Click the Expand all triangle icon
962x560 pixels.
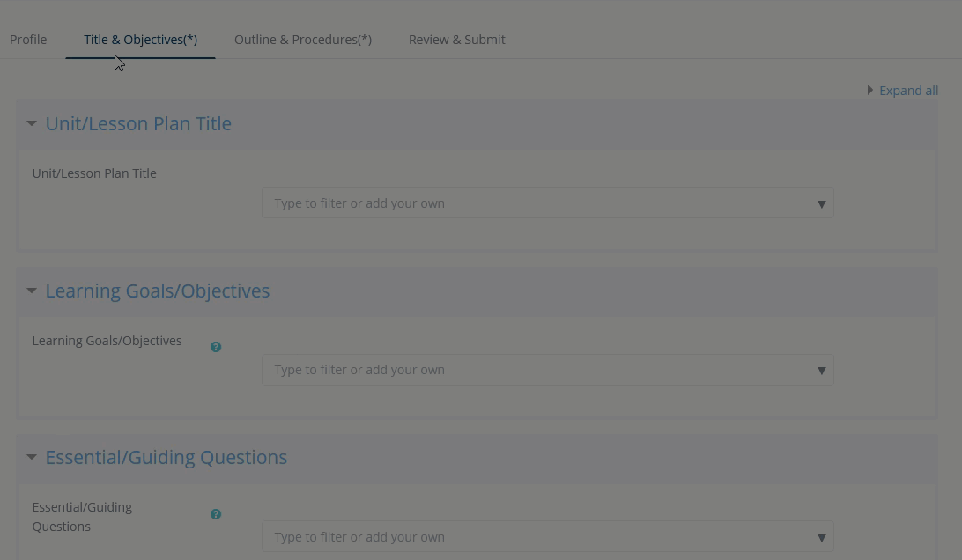[869, 90]
